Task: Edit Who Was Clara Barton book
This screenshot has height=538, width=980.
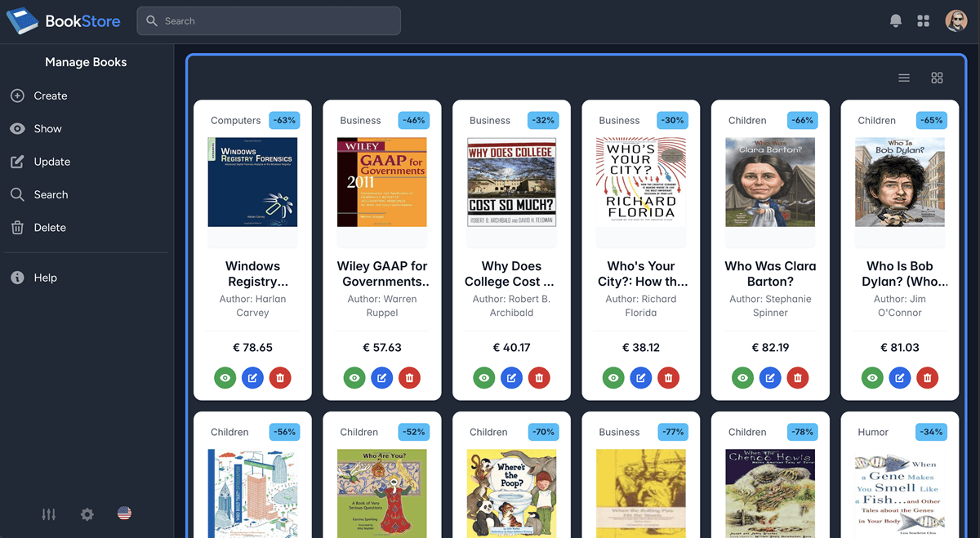Action: click(771, 378)
